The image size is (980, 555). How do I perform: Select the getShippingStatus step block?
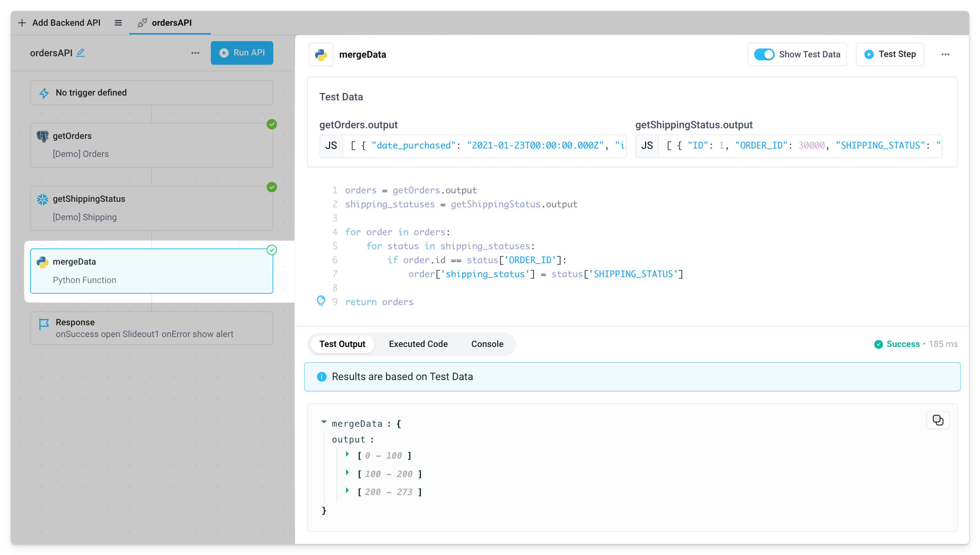click(x=152, y=208)
